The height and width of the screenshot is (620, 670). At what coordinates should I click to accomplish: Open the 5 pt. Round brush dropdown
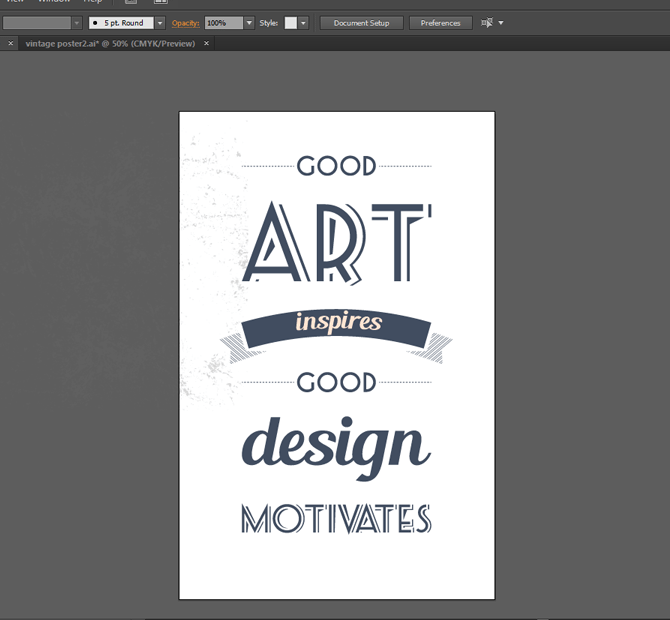tap(159, 22)
